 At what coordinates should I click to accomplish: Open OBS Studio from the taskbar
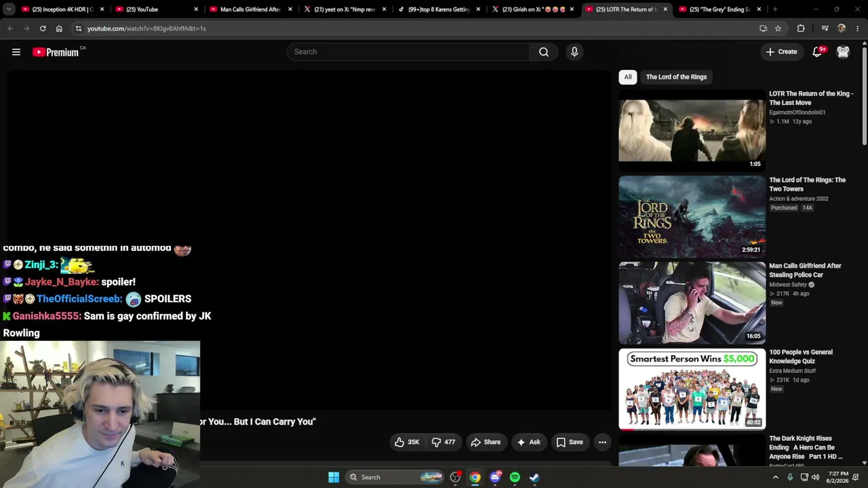(456, 477)
